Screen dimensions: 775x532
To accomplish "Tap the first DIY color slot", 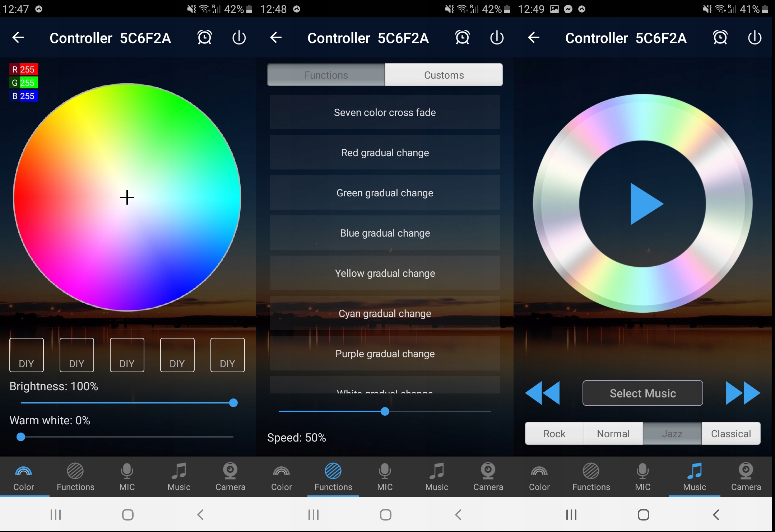I will click(x=27, y=355).
